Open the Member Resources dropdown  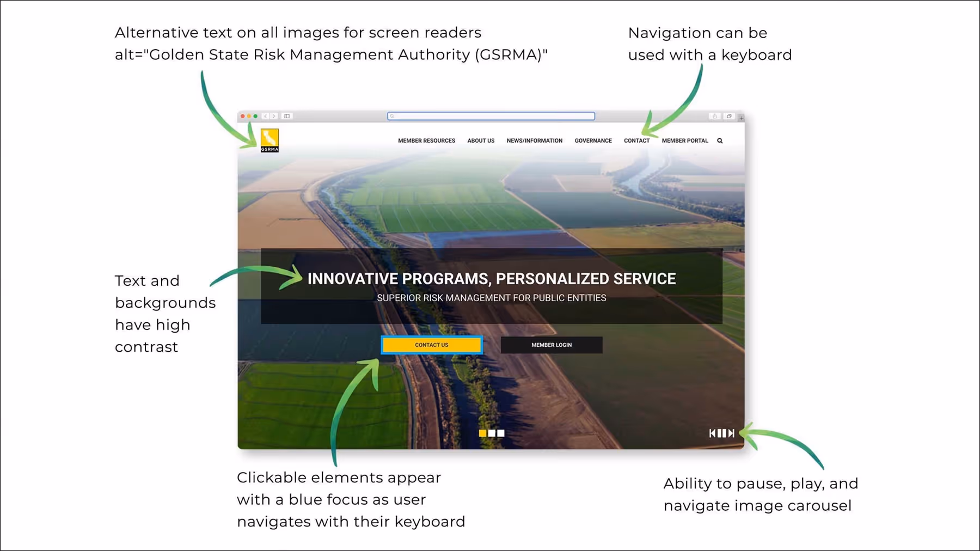427,140
